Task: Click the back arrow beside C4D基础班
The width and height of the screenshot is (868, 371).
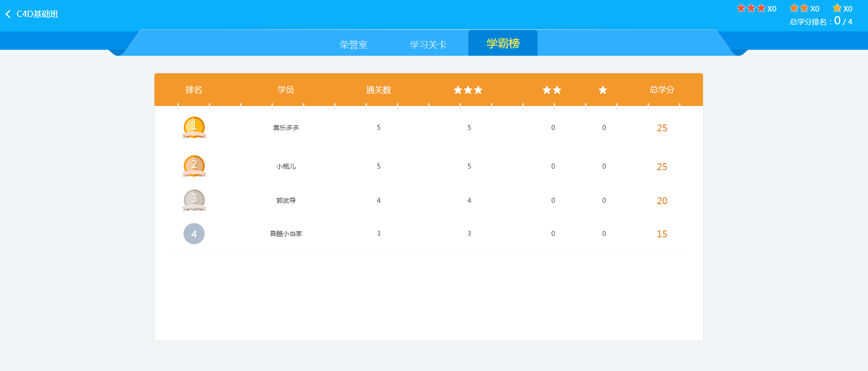Action: click(8, 14)
